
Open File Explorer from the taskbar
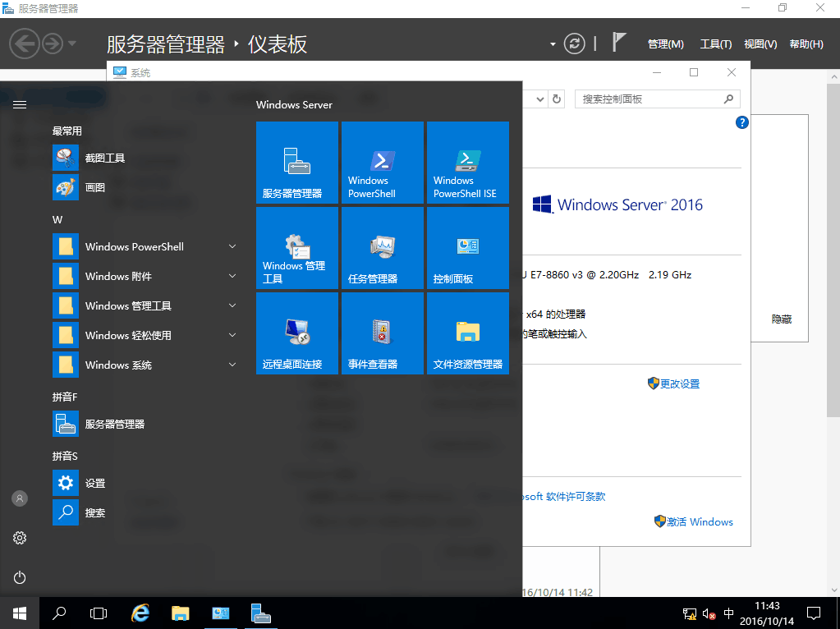(181, 613)
